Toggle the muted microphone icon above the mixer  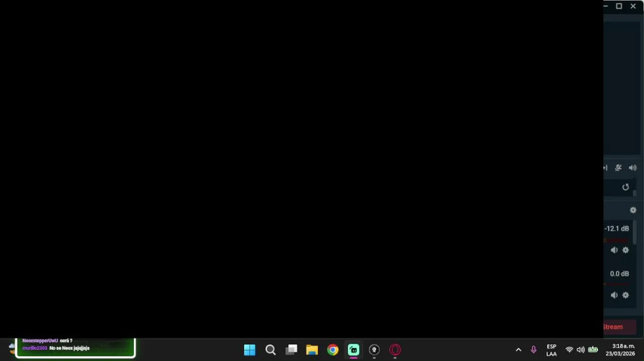[618, 168]
